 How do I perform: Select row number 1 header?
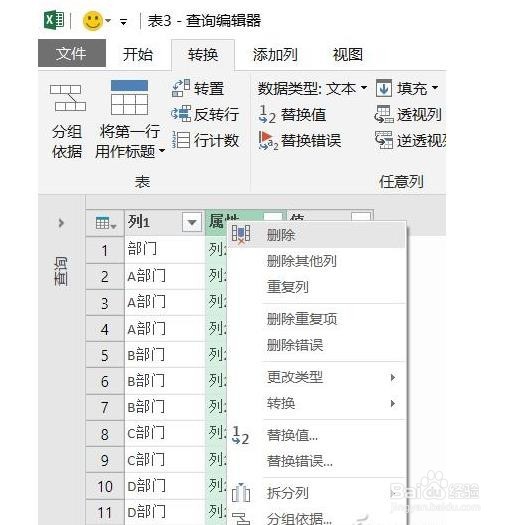pos(105,250)
